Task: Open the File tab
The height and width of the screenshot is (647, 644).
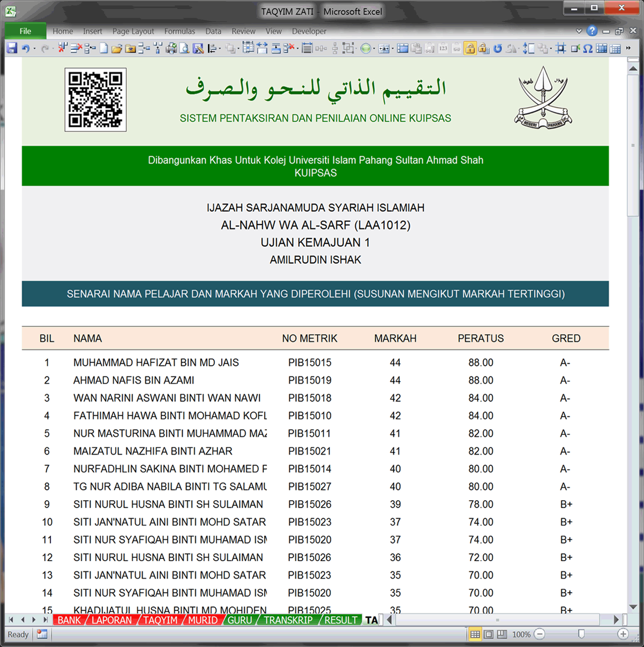Action: click(25, 31)
